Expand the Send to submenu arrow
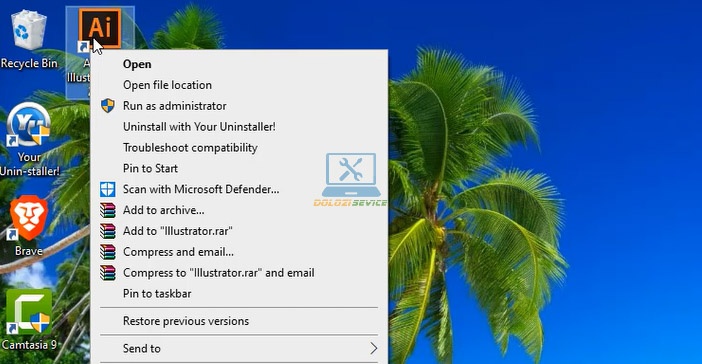The width and height of the screenshot is (702, 364). (x=373, y=348)
